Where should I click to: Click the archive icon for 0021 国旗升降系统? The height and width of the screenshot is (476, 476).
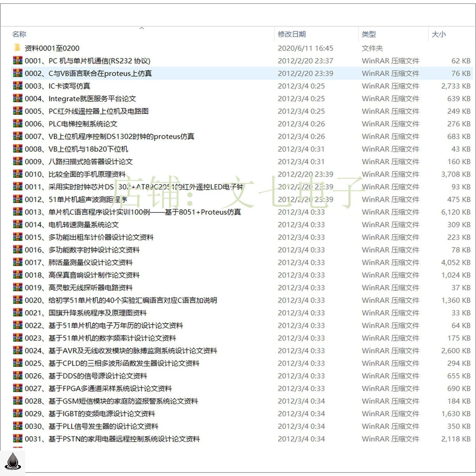(17, 312)
